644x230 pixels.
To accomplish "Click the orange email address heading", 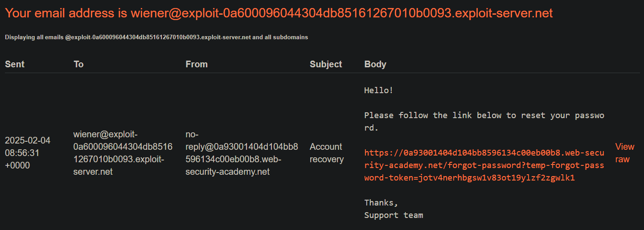I will (279, 13).
